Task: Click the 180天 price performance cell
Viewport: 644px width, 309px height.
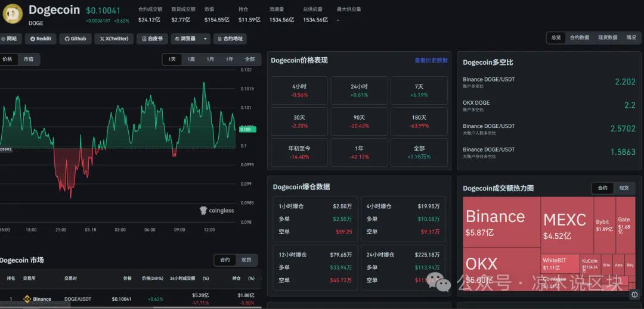Action: 419,121
